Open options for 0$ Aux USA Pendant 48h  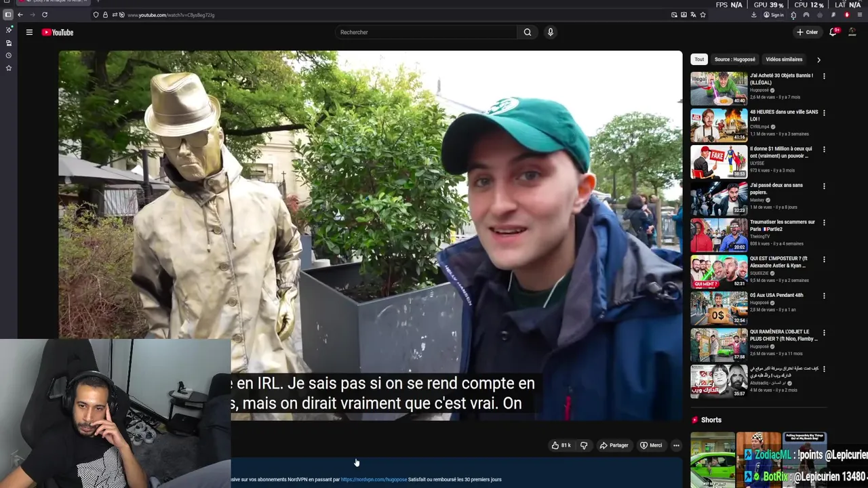[x=824, y=296]
